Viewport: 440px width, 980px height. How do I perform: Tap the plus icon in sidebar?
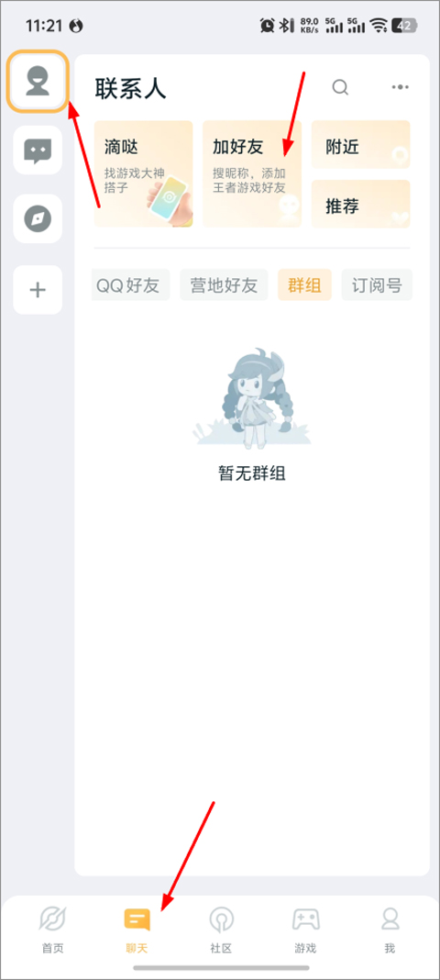click(38, 290)
